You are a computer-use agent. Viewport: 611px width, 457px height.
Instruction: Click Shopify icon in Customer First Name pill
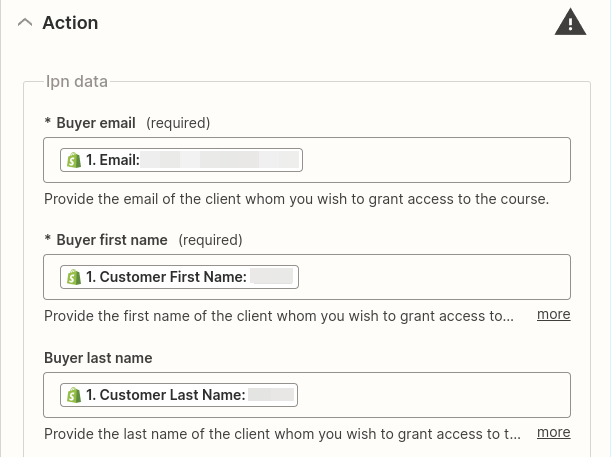click(74, 277)
